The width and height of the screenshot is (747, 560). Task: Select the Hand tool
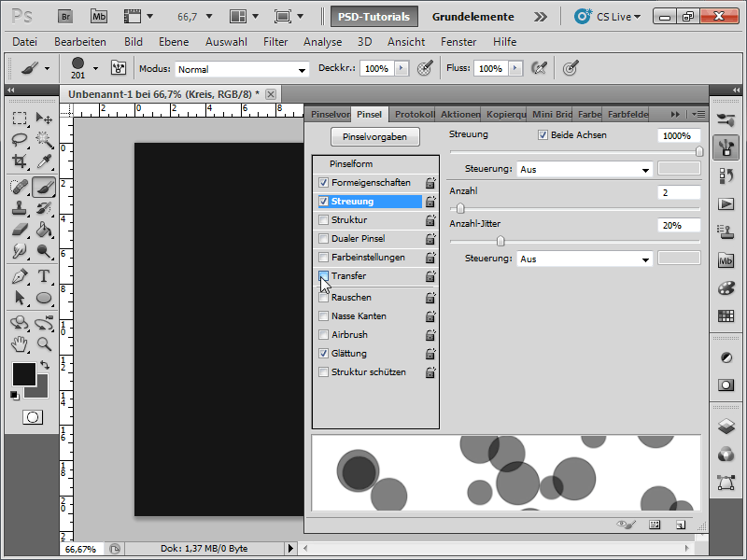20,343
